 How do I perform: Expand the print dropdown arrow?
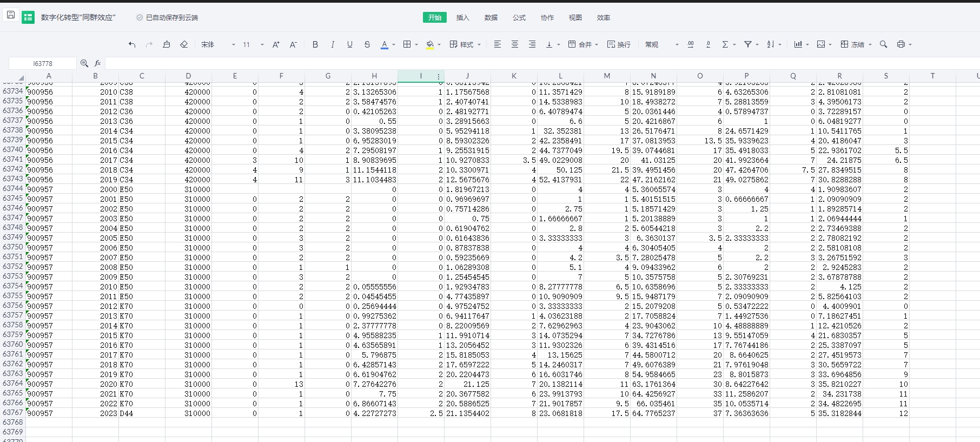coord(910,44)
